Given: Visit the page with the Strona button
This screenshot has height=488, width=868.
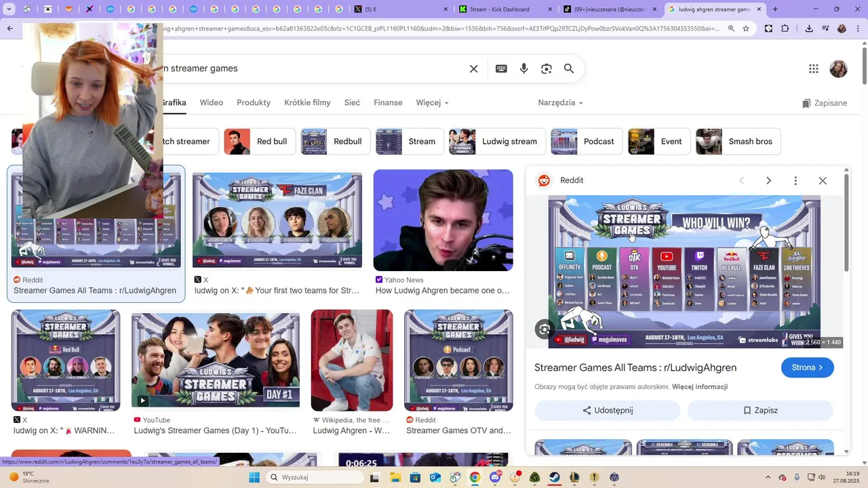Looking at the screenshot, I should 808,367.
